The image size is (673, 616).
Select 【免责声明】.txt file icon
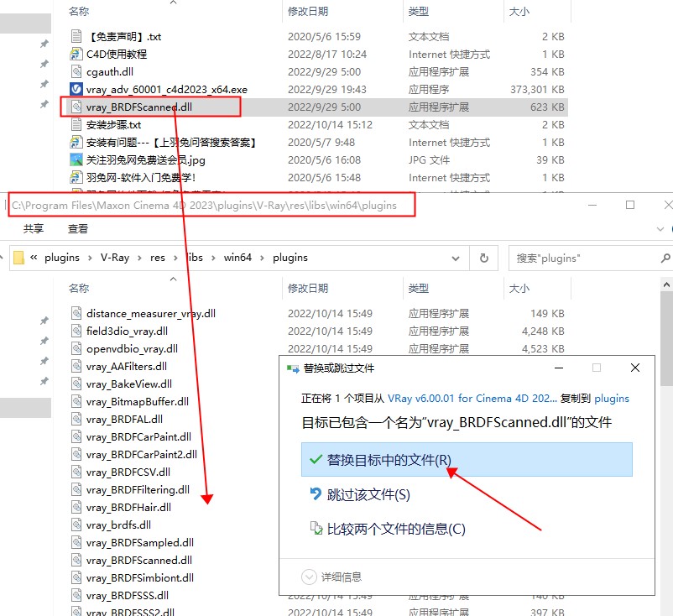coord(76,36)
